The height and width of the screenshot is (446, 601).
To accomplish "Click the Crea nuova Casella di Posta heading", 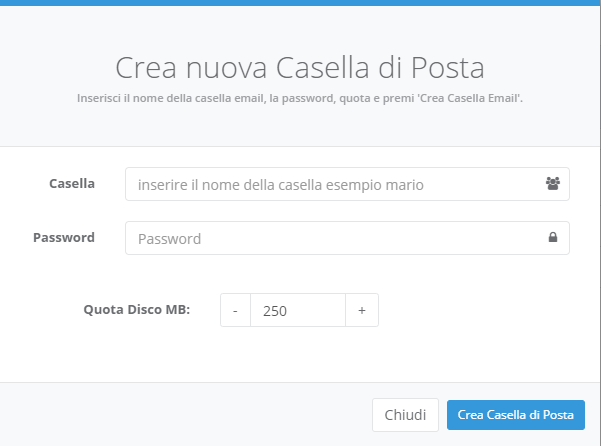I will pos(300,67).
